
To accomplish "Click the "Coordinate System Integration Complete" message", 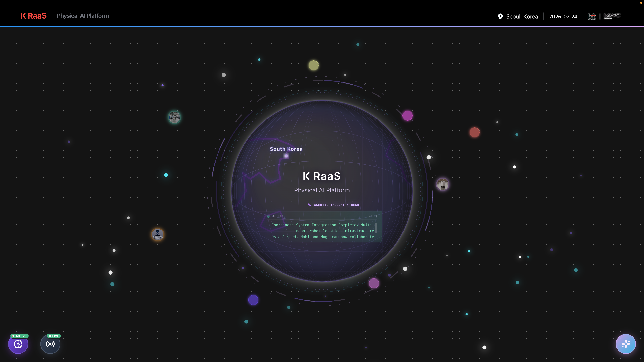I will pos(323,231).
